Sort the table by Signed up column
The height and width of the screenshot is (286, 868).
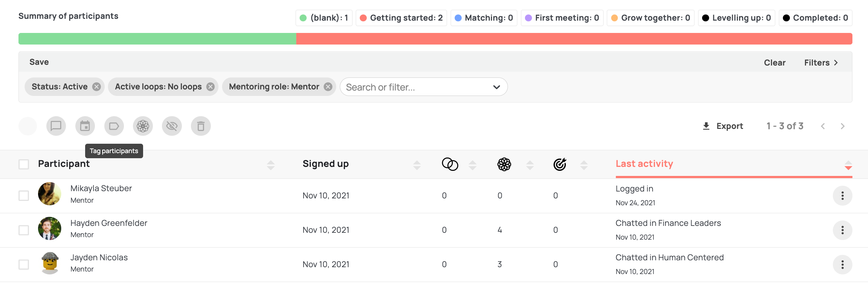coord(326,164)
